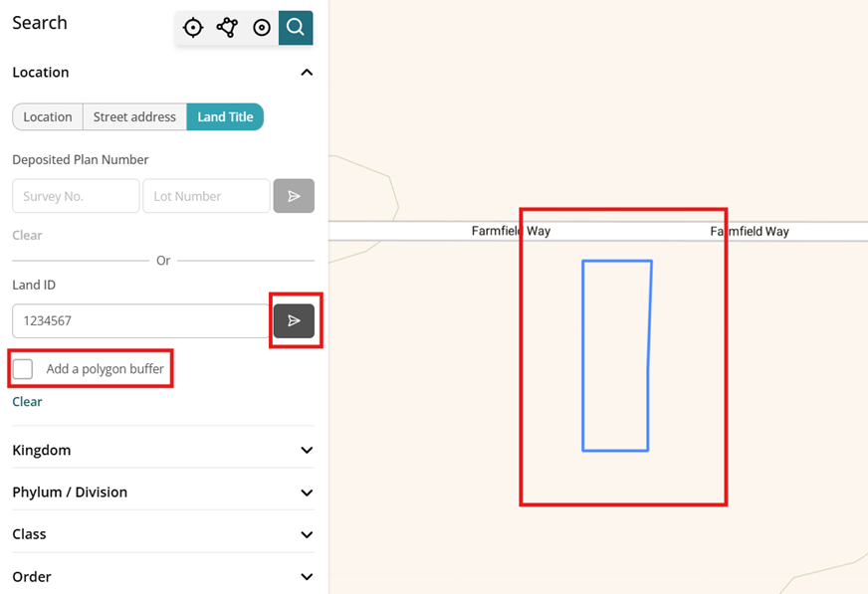Click the Lot Number input field
The width and height of the screenshot is (868, 594).
tap(206, 196)
